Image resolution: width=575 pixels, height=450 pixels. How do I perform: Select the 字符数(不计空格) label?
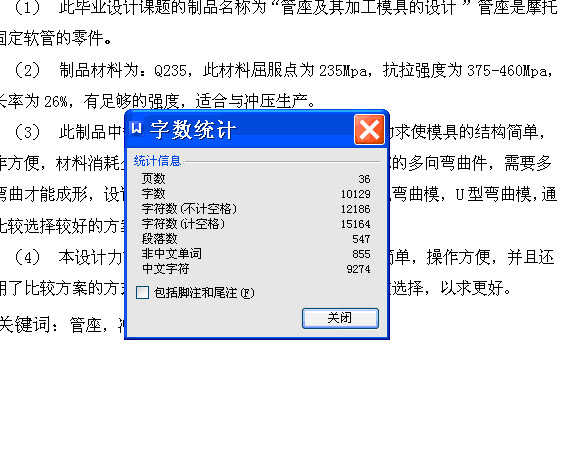(x=189, y=209)
